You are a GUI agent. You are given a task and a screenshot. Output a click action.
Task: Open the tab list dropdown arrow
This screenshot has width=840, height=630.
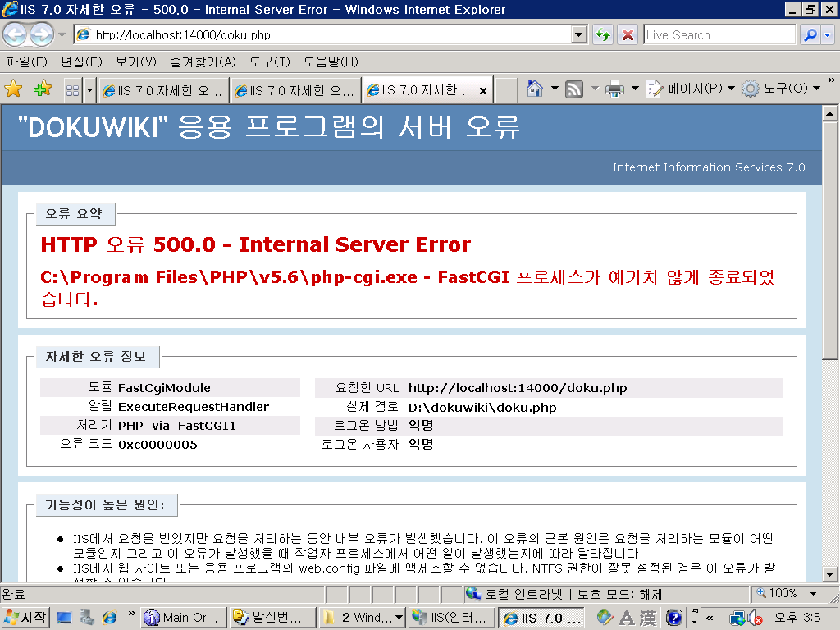click(89, 90)
